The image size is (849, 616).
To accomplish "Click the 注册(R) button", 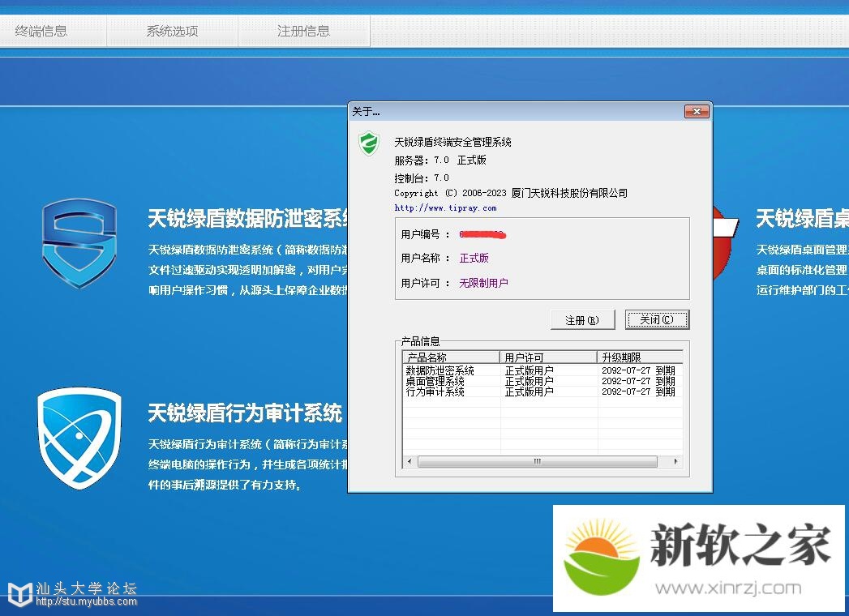I will 582,320.
